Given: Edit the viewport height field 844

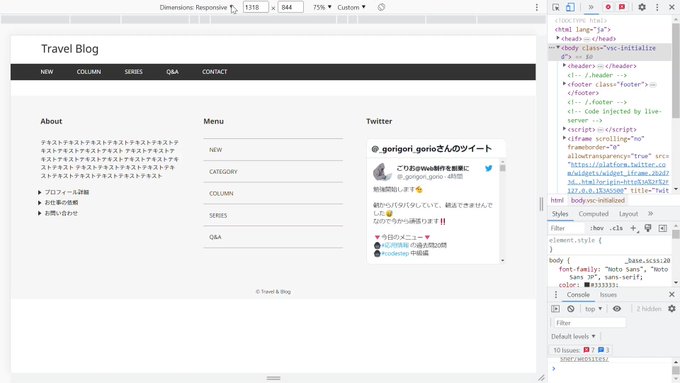Looking at the screenshot, I should [290, 7].
